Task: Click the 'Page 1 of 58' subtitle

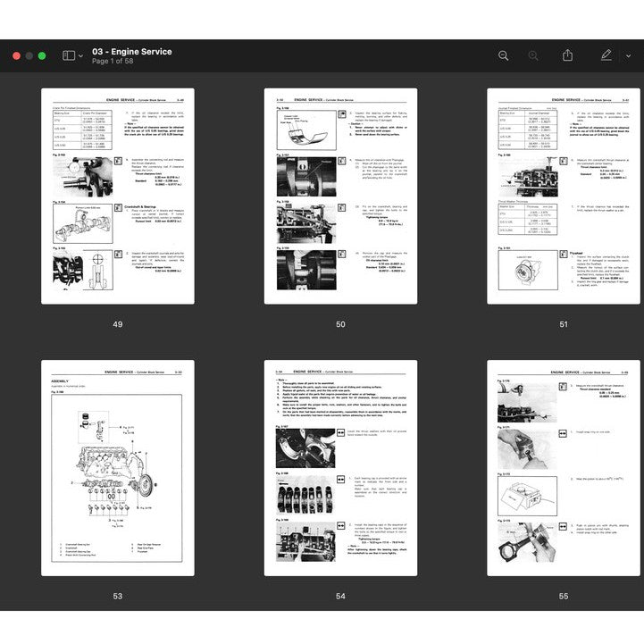Action: (114, 62)
